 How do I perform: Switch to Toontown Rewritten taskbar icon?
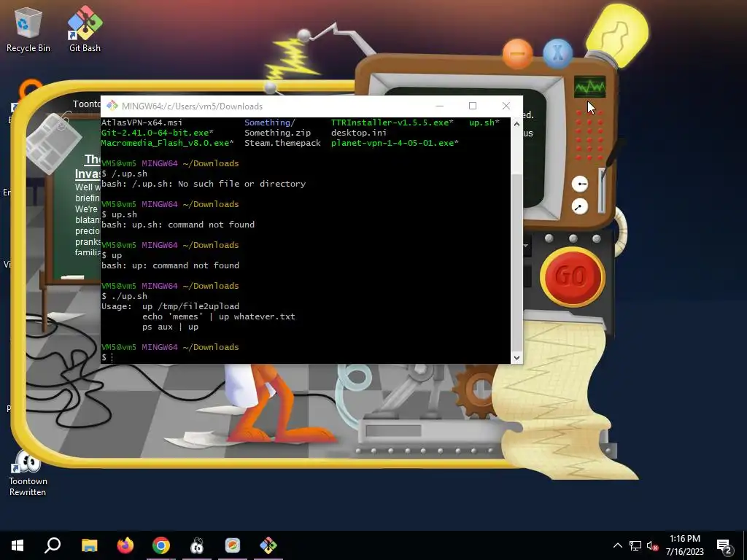(197, 545)
